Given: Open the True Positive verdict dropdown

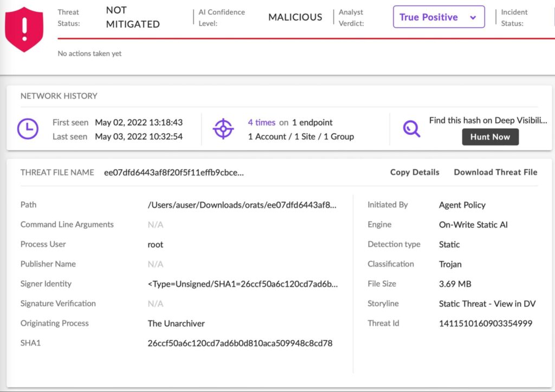Looking at the screenshot, I should tap(438, 17).
